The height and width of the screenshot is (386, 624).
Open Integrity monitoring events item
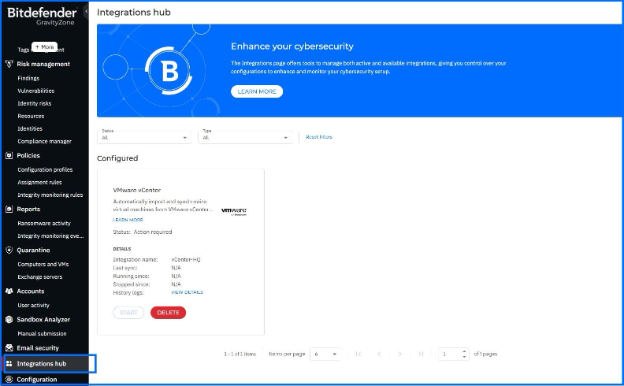pos(51,236)
